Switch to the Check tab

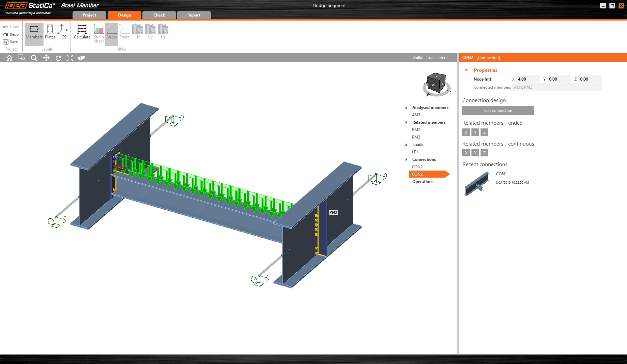point(159,15)
